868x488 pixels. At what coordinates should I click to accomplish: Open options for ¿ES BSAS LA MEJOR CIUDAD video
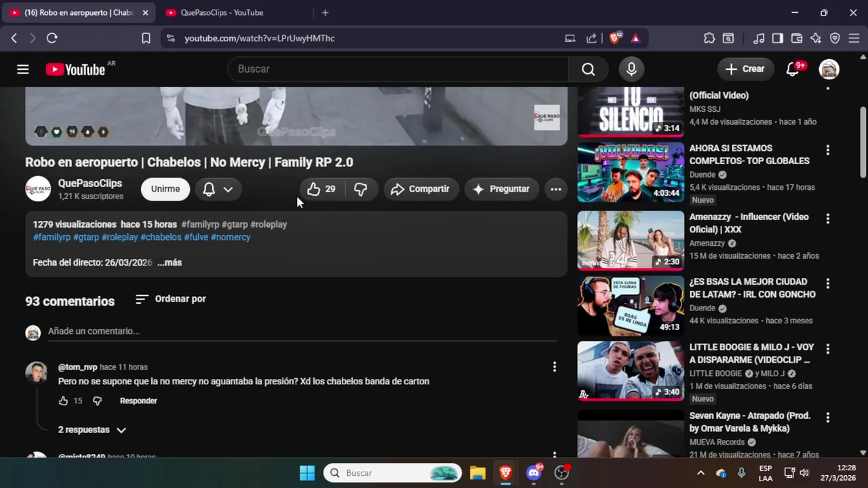point(827,283)
